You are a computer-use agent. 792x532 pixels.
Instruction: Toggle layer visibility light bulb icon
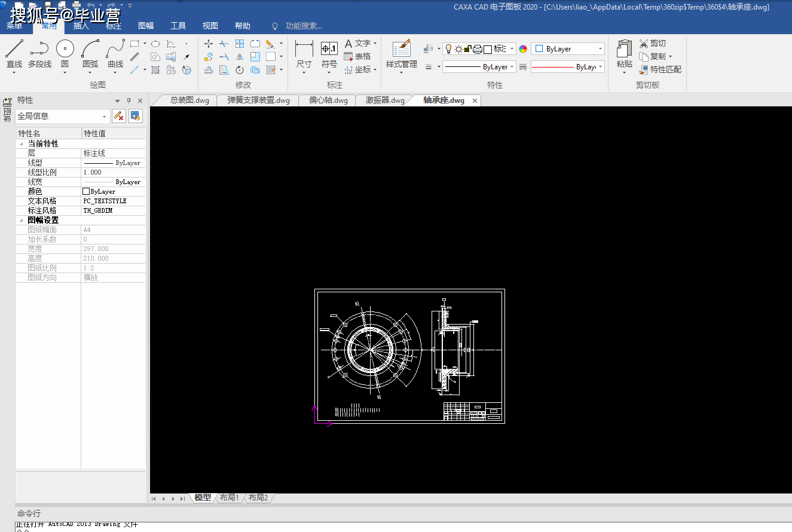coord(448,49)
